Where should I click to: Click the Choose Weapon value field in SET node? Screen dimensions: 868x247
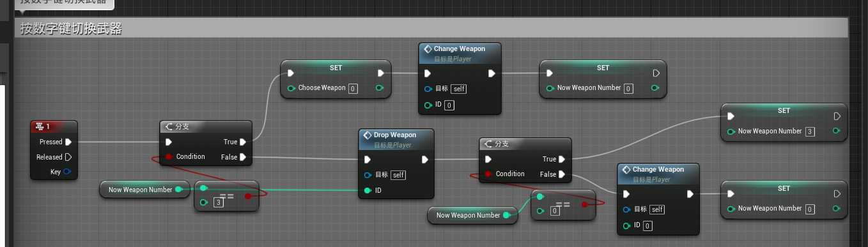point(353,88)
